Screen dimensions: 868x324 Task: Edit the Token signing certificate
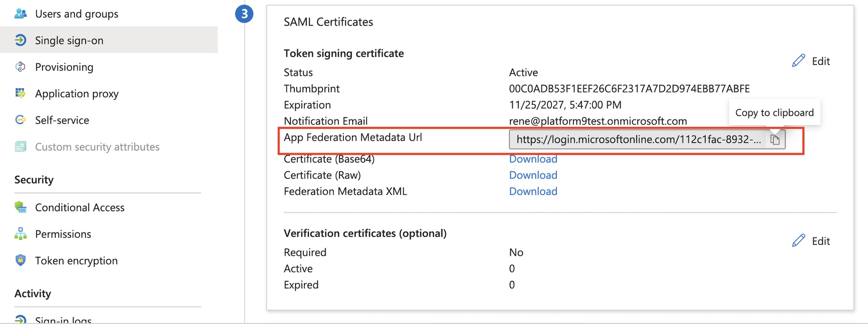[811, 61]
